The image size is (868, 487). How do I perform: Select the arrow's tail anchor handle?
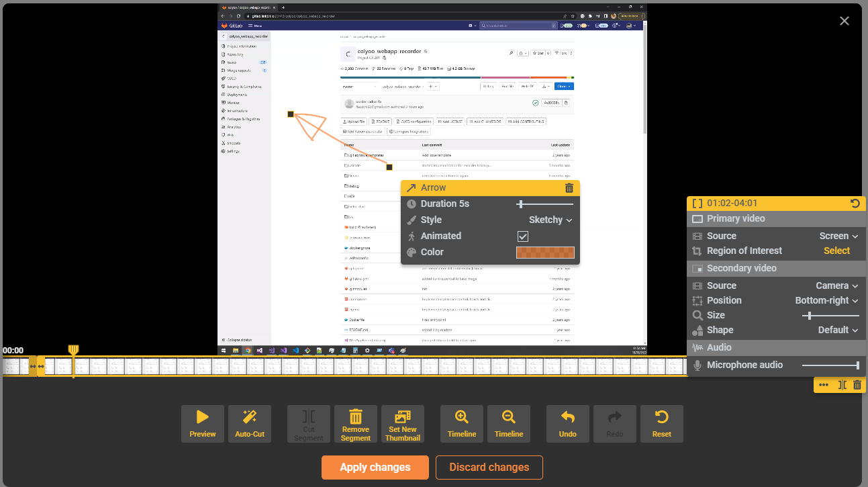click(389, 167)
